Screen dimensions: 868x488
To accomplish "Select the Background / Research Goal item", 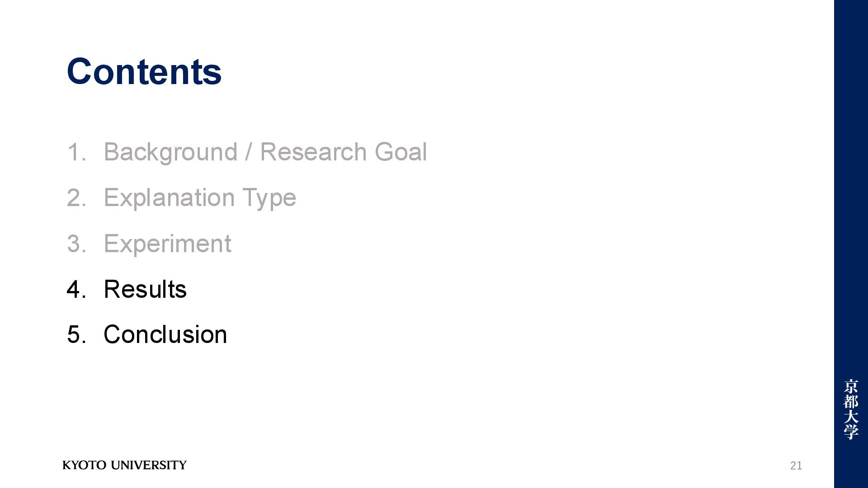I will [265, 152].
